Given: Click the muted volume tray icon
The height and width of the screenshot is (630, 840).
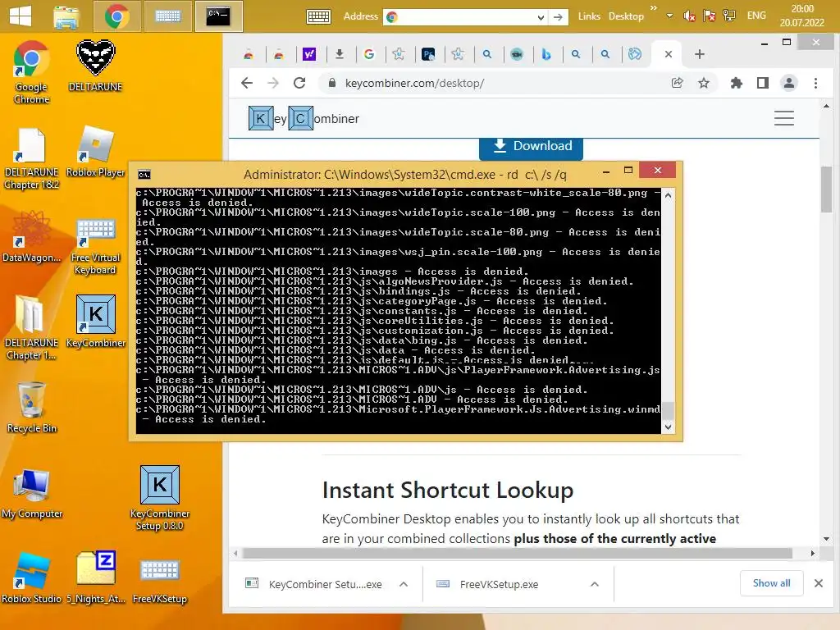Looking at the screenshot, I should coord(689,16).
